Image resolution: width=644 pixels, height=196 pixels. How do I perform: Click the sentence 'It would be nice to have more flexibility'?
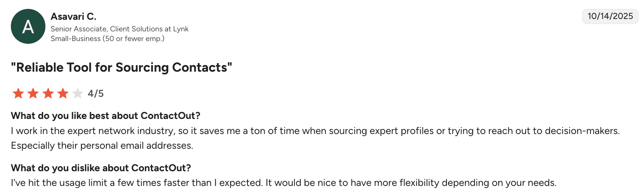(411, 183)
